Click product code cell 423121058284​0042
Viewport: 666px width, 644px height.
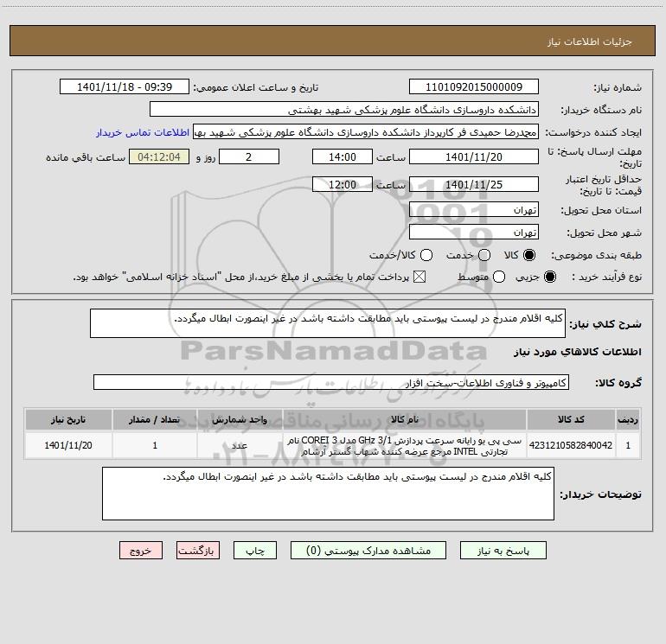pos(571,445)
